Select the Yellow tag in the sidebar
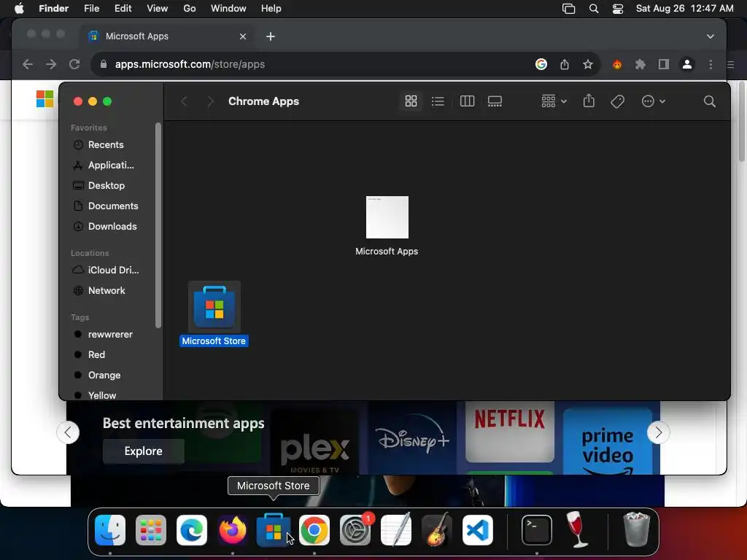This screenshot has height=560, width=747. pos(101,395)
